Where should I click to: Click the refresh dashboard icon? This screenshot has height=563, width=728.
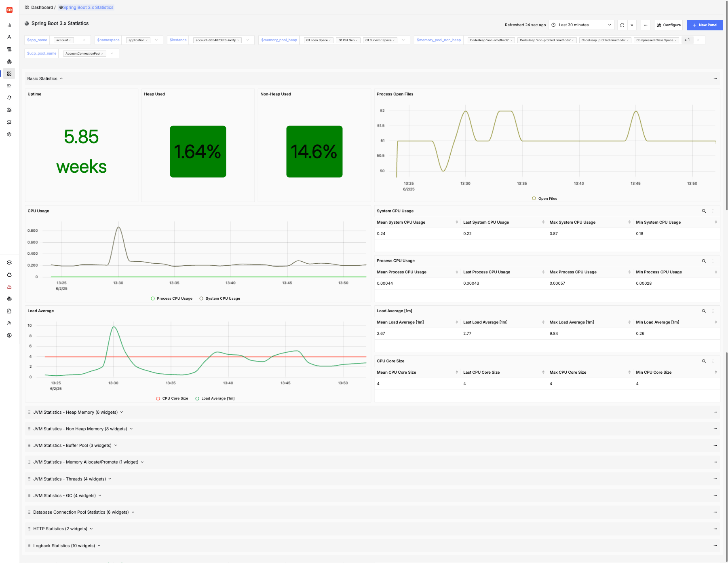coord(621,25)
